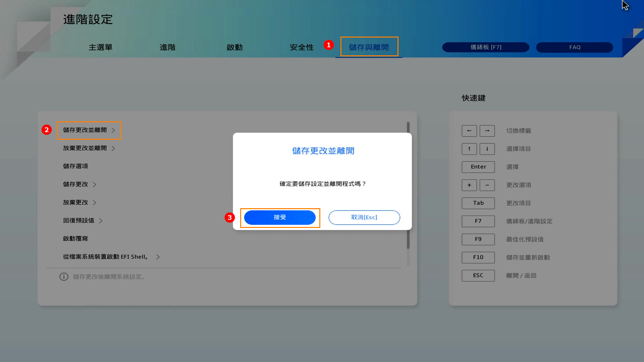Click the info icon beside help text
644x362 pixels.
tap(64, 277)
